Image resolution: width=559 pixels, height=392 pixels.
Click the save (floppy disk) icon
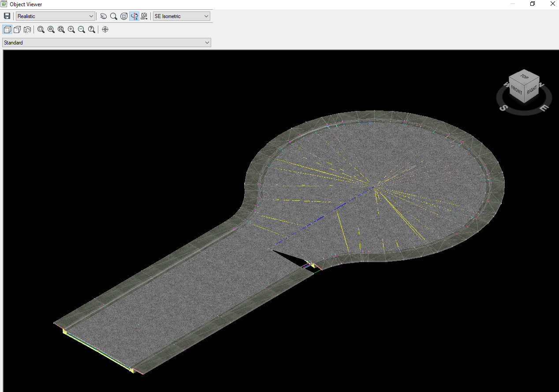point(7,16)
